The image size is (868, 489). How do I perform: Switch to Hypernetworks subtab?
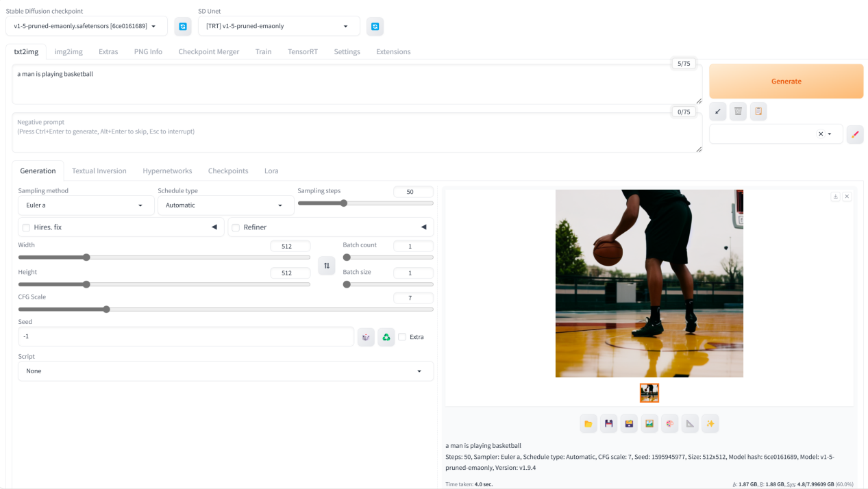pos(167,171)
